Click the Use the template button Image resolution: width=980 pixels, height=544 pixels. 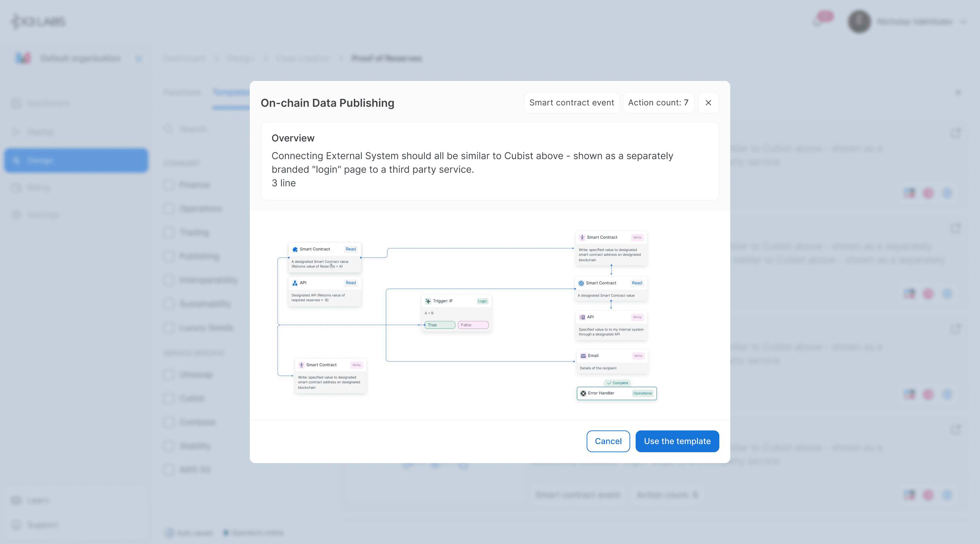click(x=677, y=441)
